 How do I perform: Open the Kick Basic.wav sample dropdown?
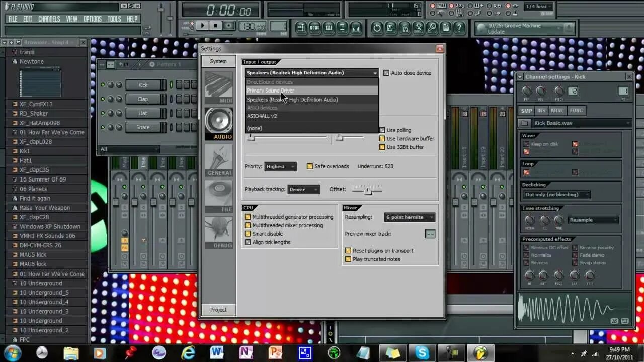click(582, 123)
